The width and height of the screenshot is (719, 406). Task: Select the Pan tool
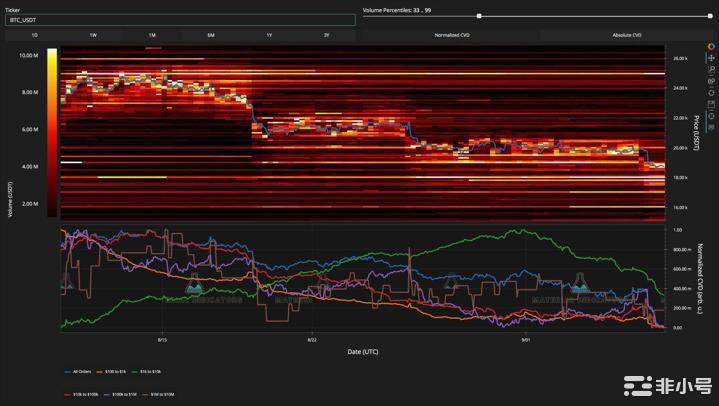711,58
